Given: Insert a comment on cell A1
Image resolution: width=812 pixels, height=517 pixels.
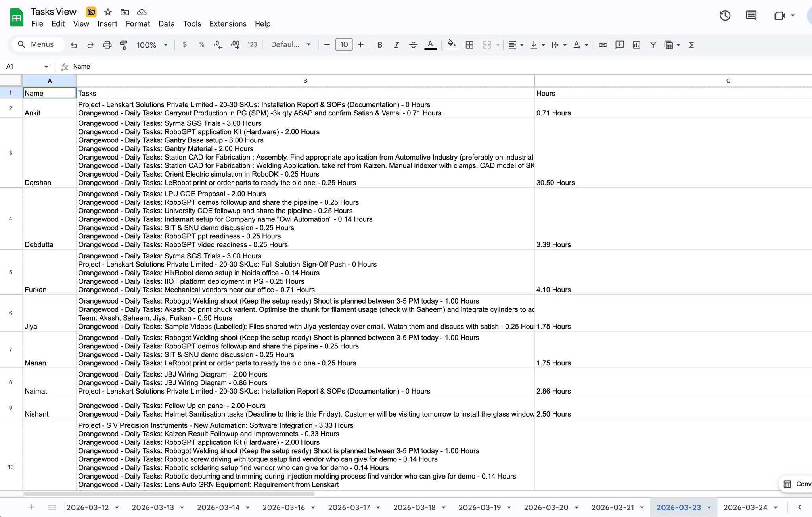Looking at the screenshot, I should tap(619, 44).
